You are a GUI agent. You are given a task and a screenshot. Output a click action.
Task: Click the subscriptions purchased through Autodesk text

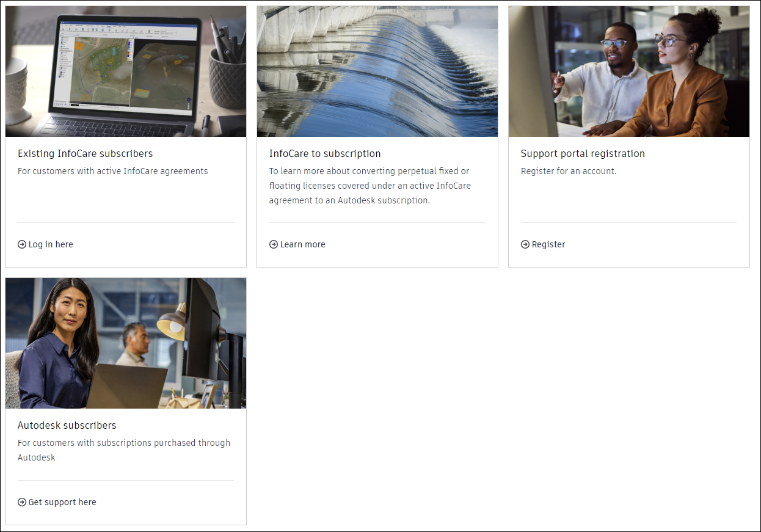[124, 450]
